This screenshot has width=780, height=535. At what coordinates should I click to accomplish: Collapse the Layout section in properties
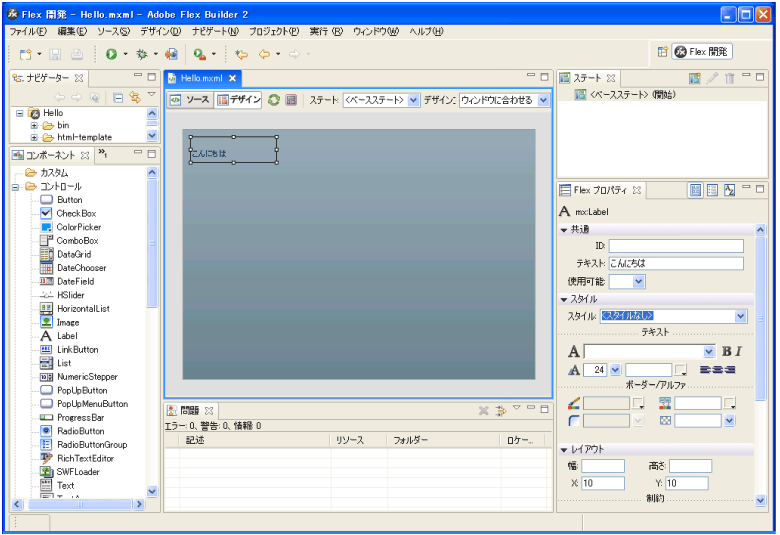tap(564, 449)
